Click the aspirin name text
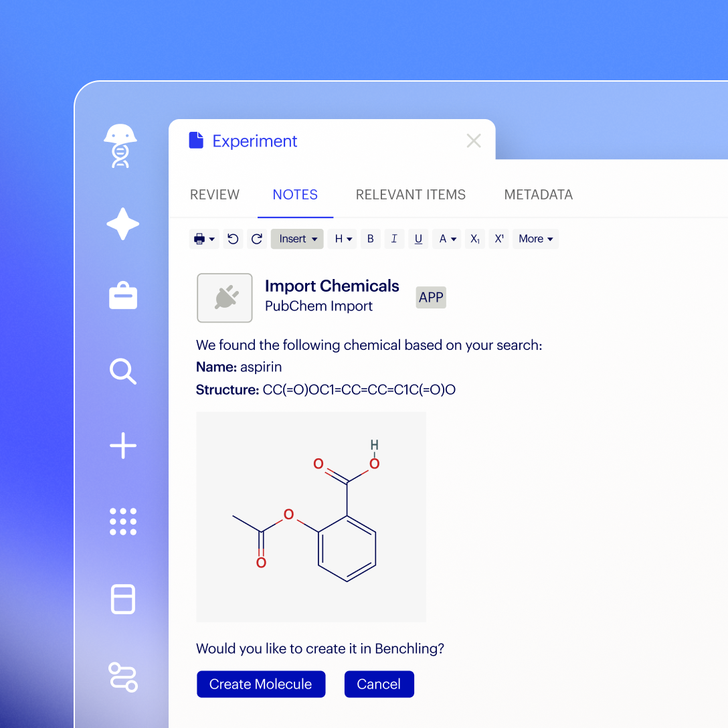This screenshot has width=728, height=728. coord(261,367)
